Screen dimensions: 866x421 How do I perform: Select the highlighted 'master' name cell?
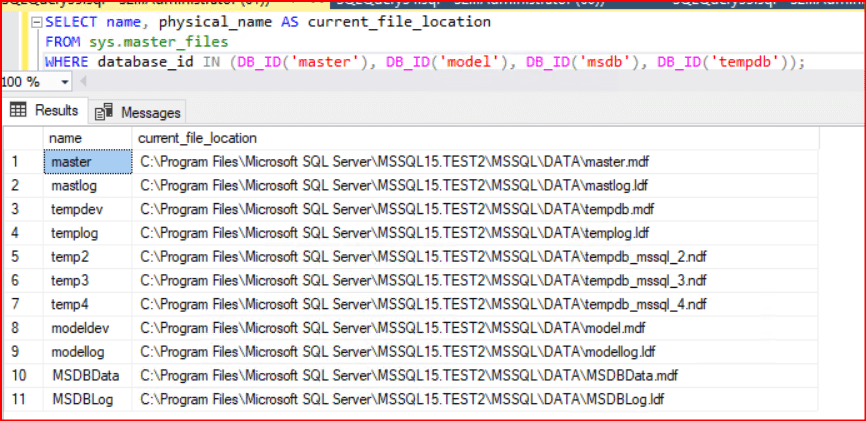(x=87, y=161)
